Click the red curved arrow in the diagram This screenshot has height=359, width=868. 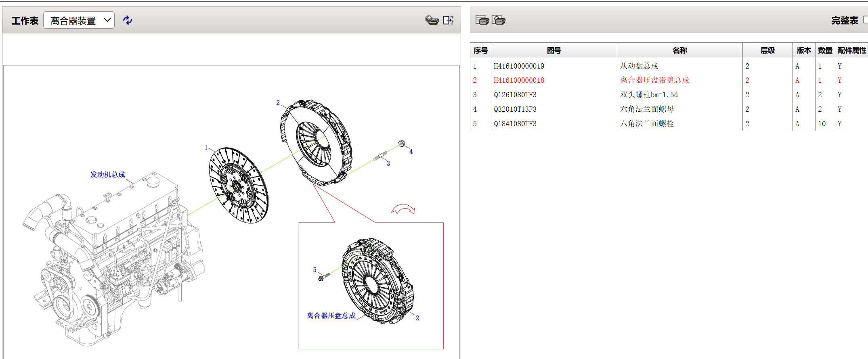[403, 209]
